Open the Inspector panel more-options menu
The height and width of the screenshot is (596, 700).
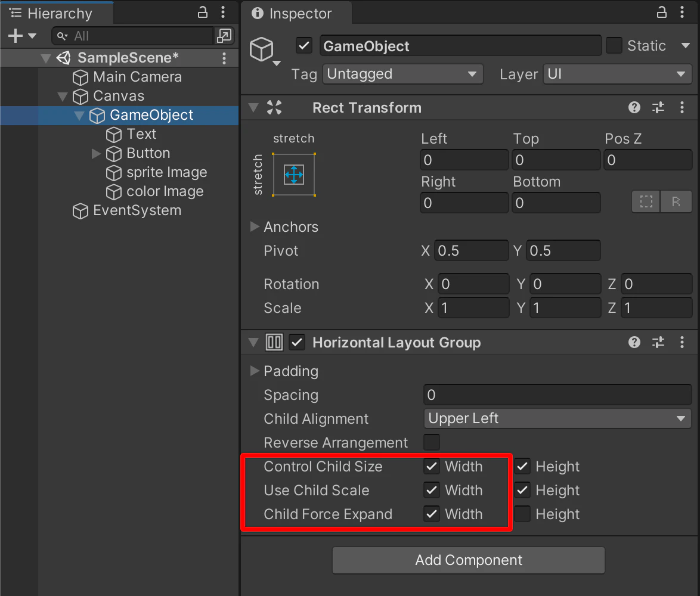click(x=682, y=13)
